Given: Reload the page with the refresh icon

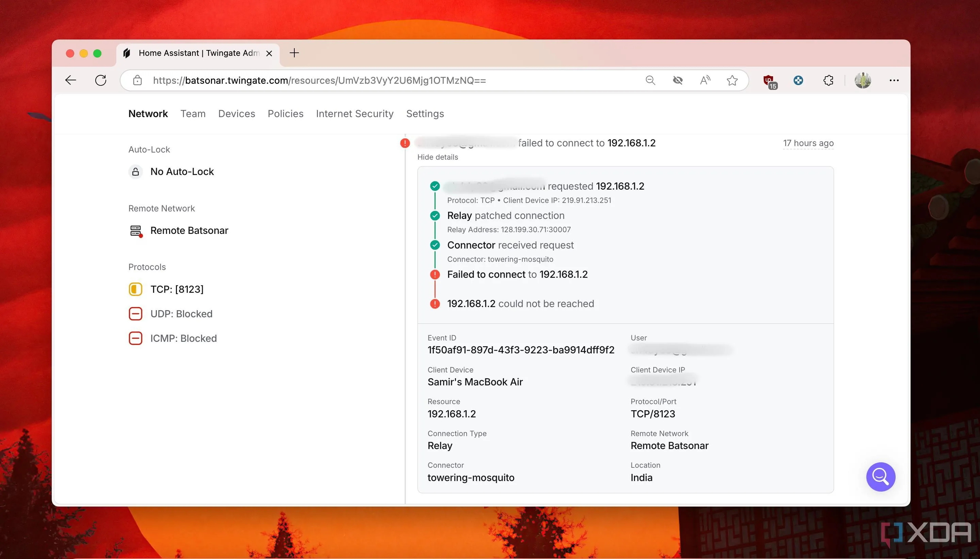Looking at the screenshot, I should tap(101, 80).
